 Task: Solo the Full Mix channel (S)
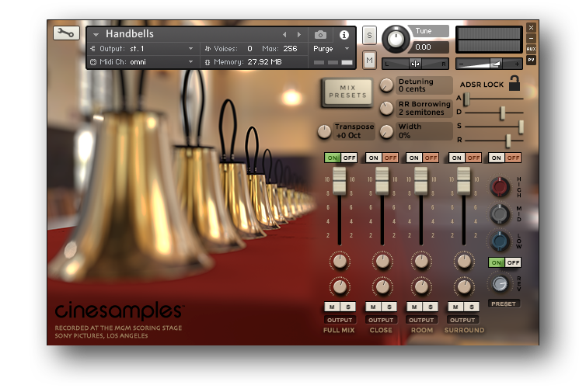click(348, 307)
